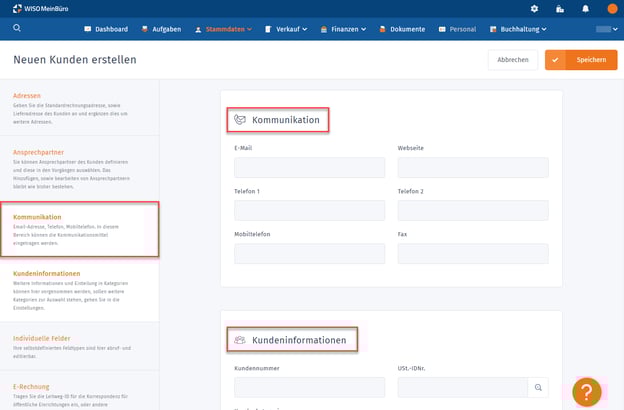Viewport: 624px width, 410px height.
Task: Click the search icon beside USt.-IDNr. field
Action: point(538,387)
